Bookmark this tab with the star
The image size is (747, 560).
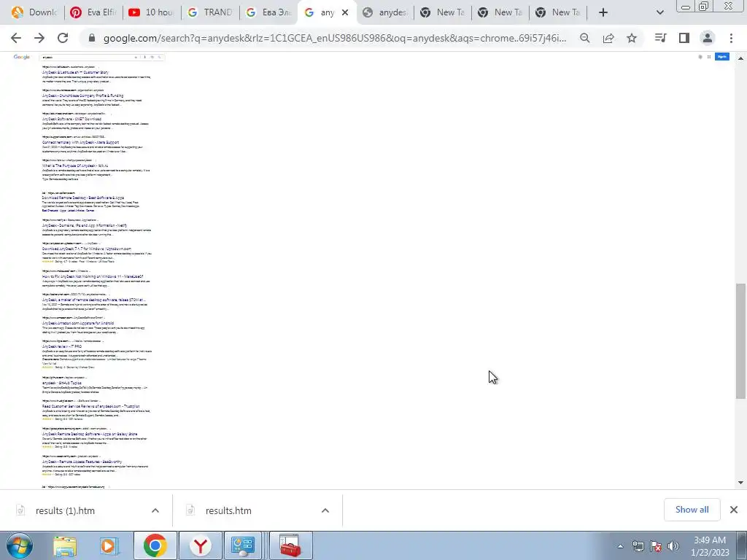coord(632,38)
